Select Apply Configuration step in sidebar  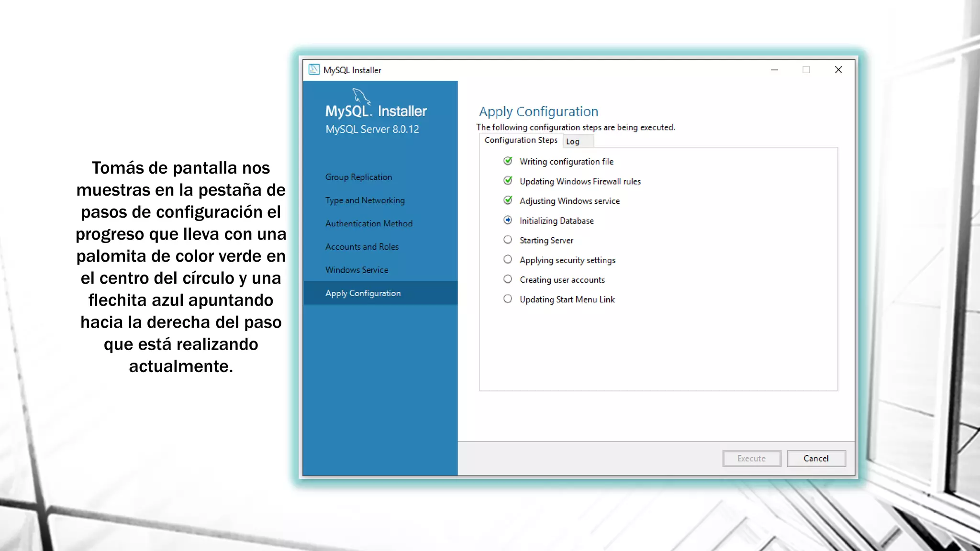pyautogui.click(x=380, y=293)
